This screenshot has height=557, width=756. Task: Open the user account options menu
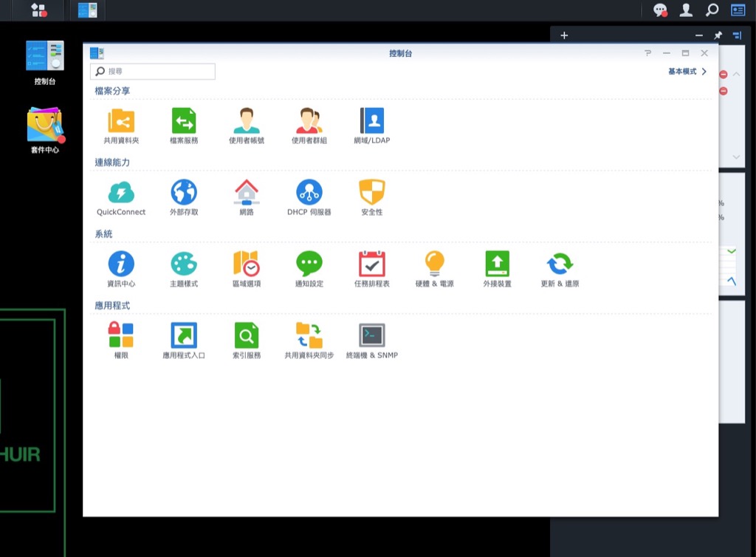pyautogui.click(x=686, y=10)
